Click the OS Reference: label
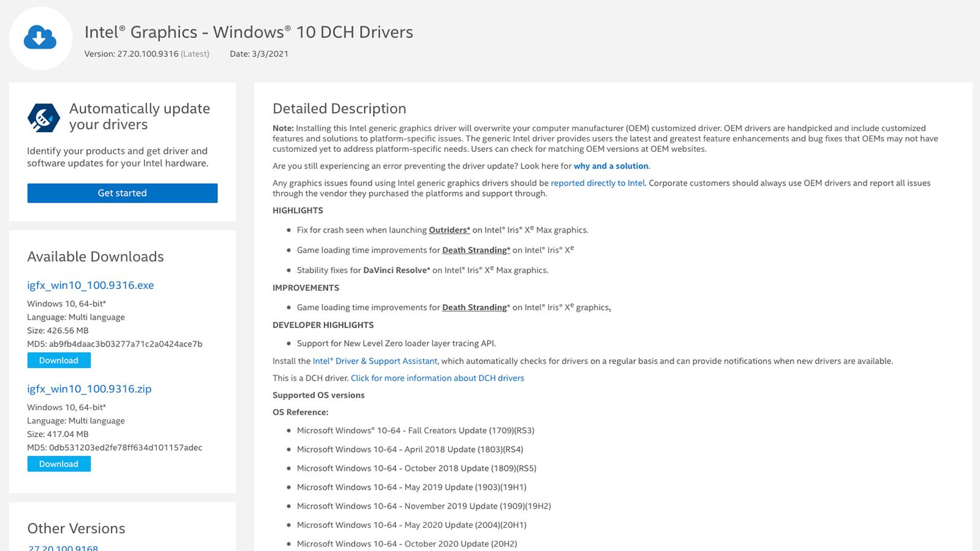Screen dimensions: 980x551 (301, 413)
